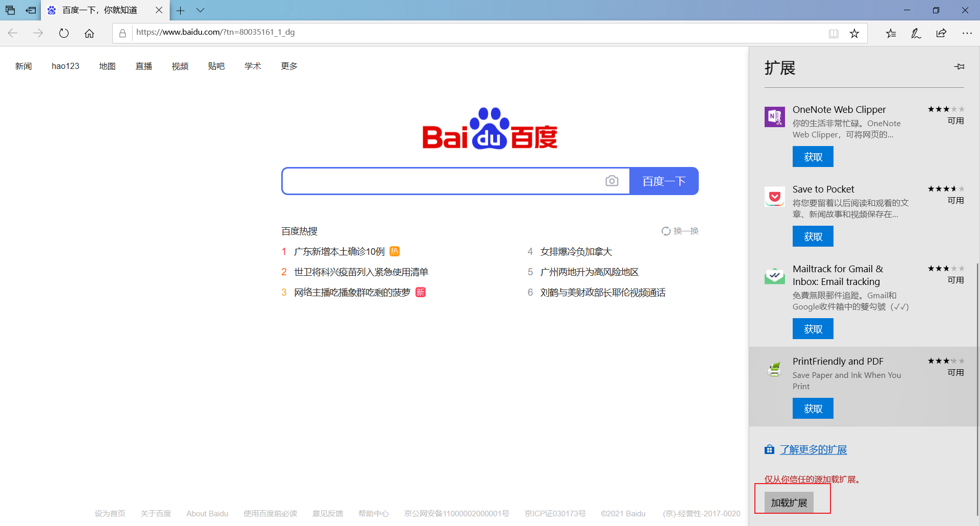This screenshot has height=526, width=980.
Task: Click the 加载扩展 load extension button
Action: pyautogui.click(x=789, y=503)
